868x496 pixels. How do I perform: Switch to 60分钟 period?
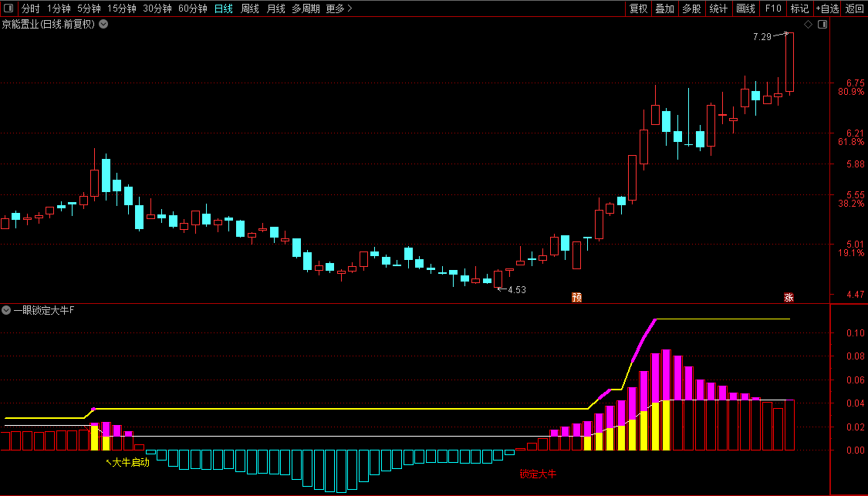[193, 8]
